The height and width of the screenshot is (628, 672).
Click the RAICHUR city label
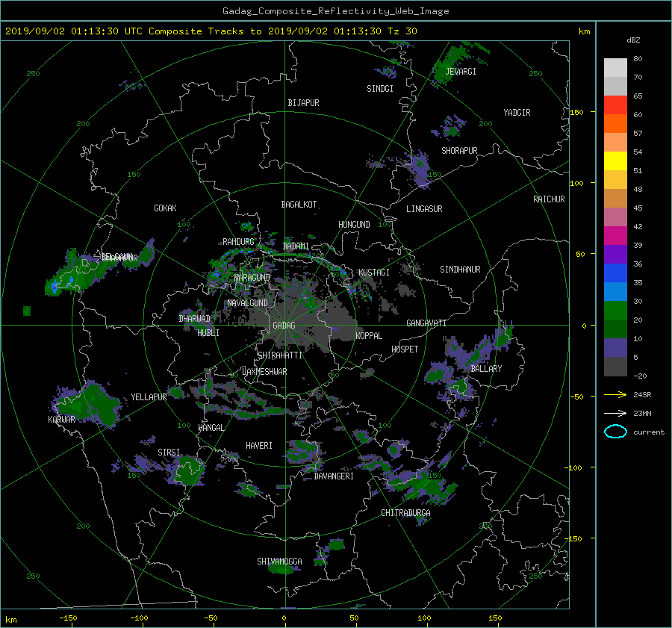coord(549,199)
